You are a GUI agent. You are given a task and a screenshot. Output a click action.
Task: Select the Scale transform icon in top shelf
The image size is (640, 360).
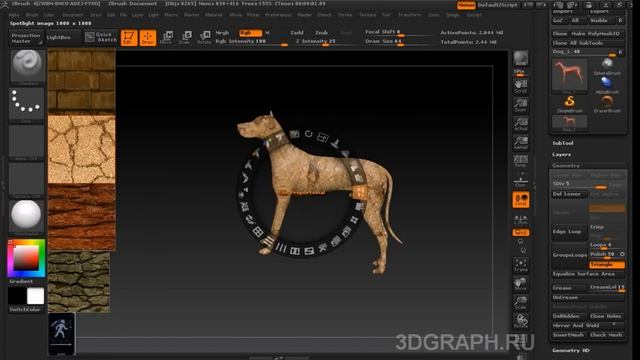[185, 37]
